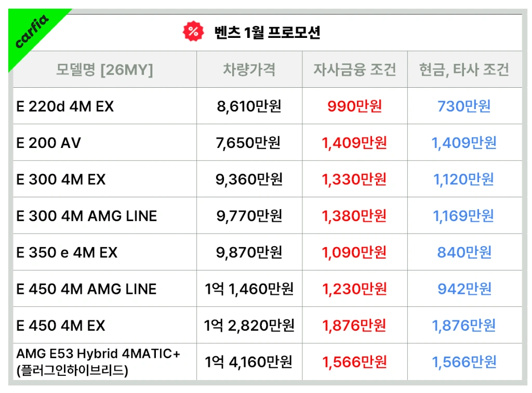532x393 pixels.
Task: Click the red 1,876만원 value
Action: coord(354,326)
